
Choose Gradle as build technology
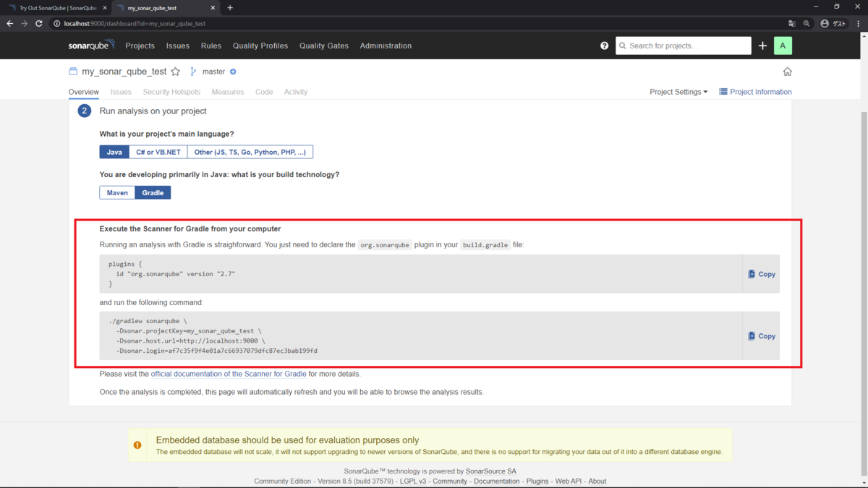click(x=153, y=192)
